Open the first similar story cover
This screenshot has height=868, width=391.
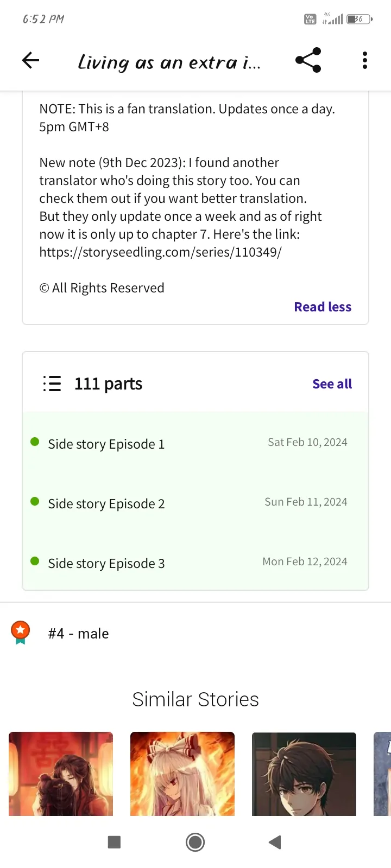pyautogui.click(x=61, y=774)
